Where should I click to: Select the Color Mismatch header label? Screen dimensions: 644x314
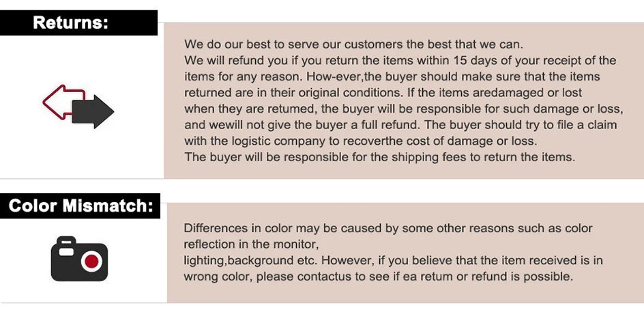(x=80, y=206)
